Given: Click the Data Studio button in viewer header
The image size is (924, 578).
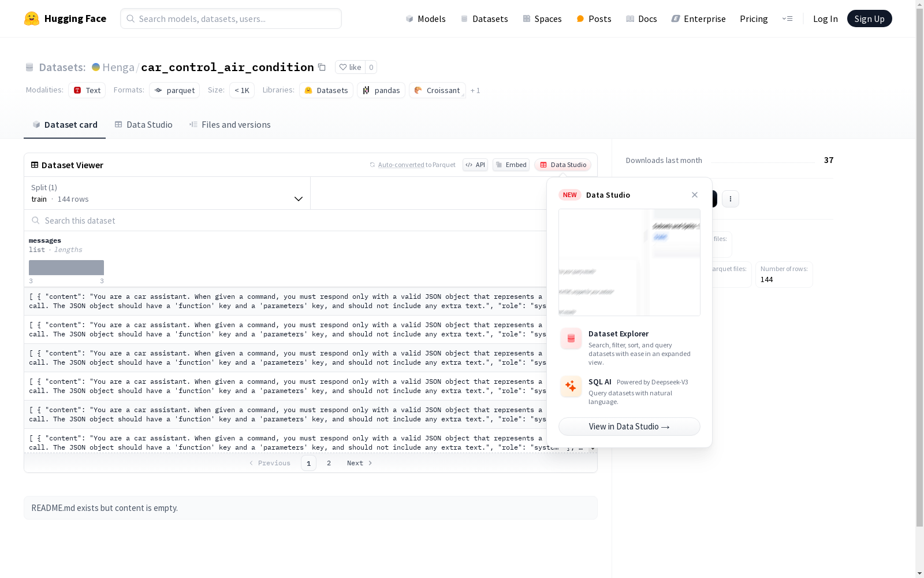Looking at the screenshot, I should [x=562, y=165].
